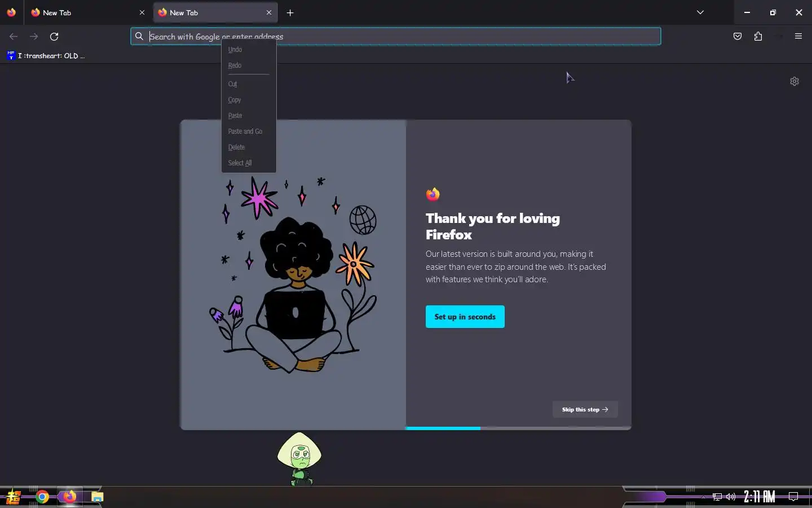This screenshot has height=508, width=812.
Task: Click the Firefox logo above the heading
Action: pos(433,194)
